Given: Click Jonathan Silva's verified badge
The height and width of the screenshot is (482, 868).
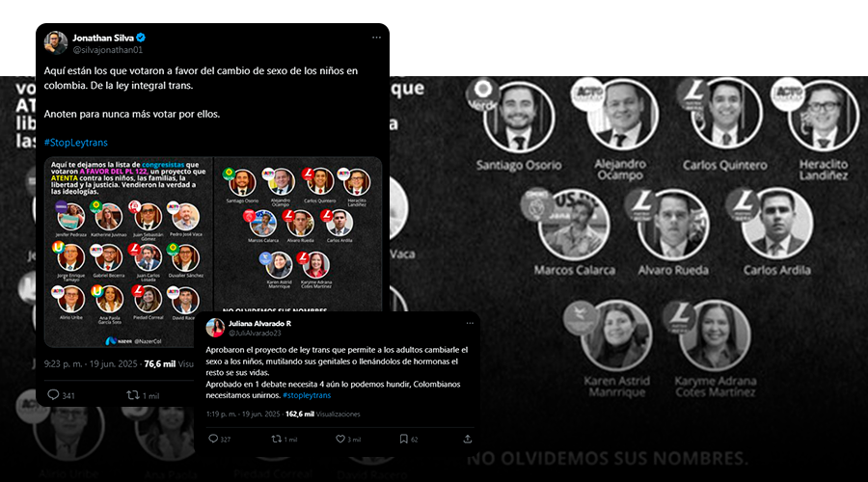Looking at the screenshot, I should (x=141, y=38).
